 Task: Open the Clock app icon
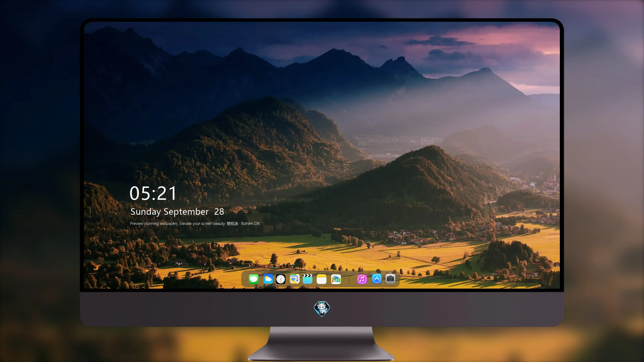click(x=281, y=279)
